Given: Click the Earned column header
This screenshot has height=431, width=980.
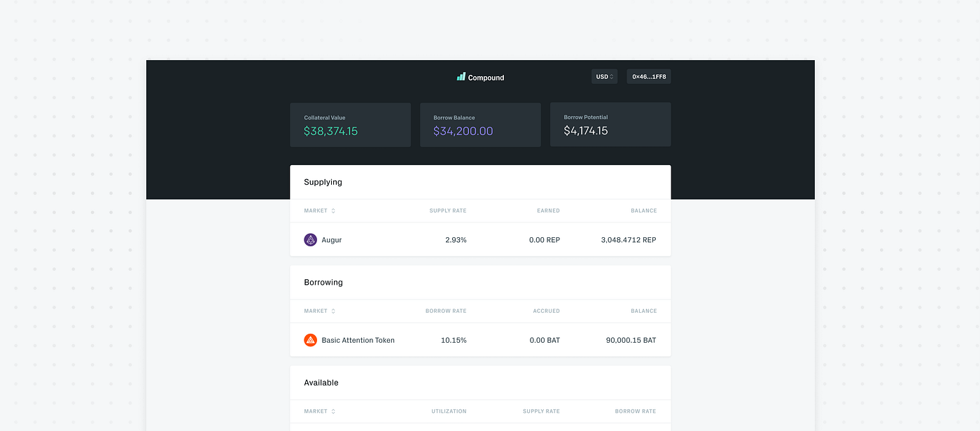Looking at the screenshot, I should [547, 211].
